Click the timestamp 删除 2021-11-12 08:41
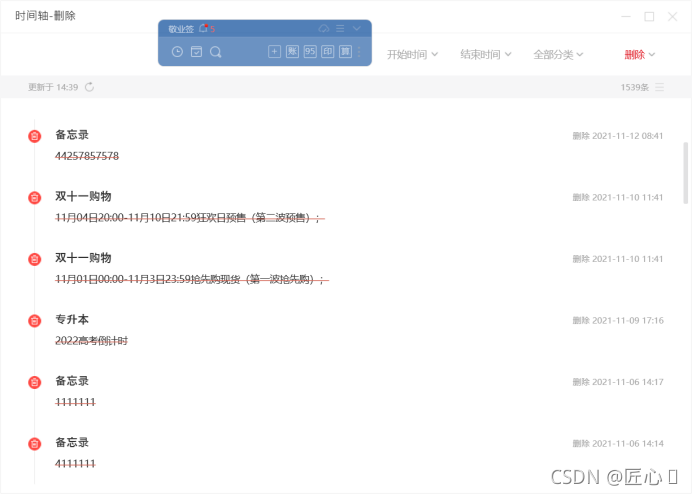This screenshot has width=693, height=495. [x=618, y=136]
